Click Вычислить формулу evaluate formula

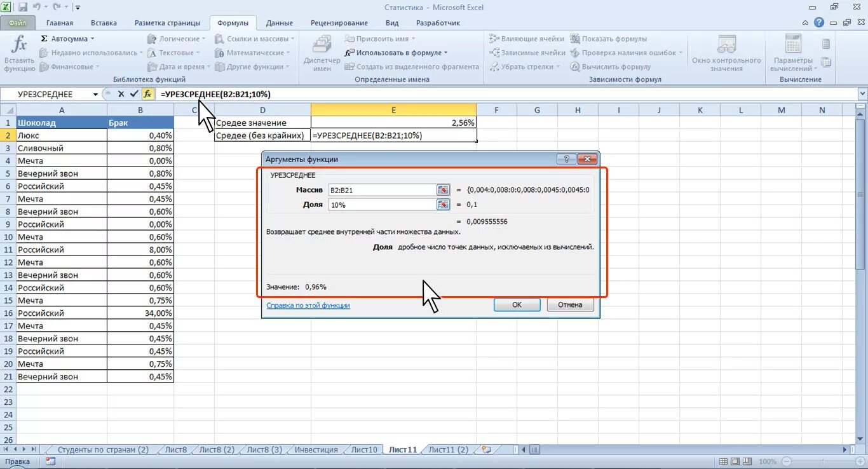610,67
